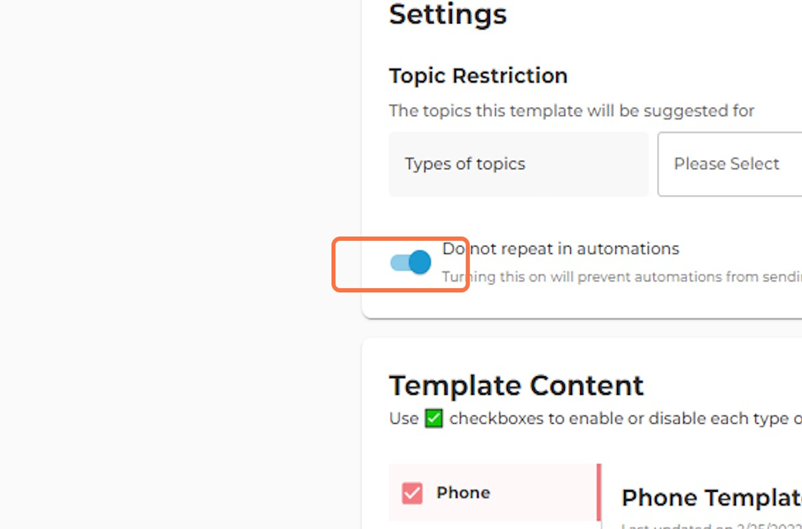Viewport: 802px width, 529px height.
Task: Click the word Use before the green checkmark
Action: pos(404,418)
